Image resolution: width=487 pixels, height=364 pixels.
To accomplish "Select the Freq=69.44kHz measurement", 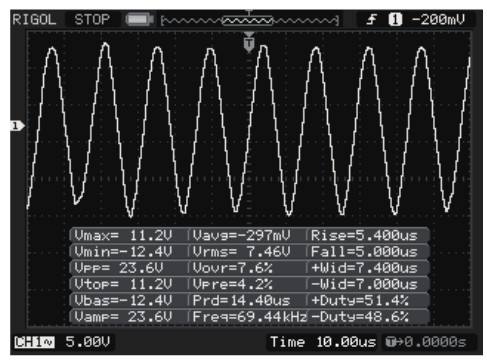I will pyautogui.click(x=249, y=317).
